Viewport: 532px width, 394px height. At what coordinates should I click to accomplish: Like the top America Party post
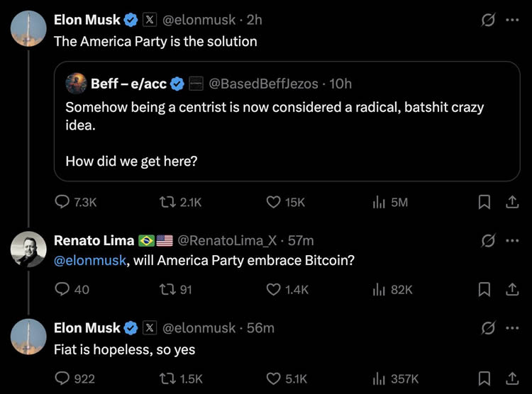pos(274,202)
